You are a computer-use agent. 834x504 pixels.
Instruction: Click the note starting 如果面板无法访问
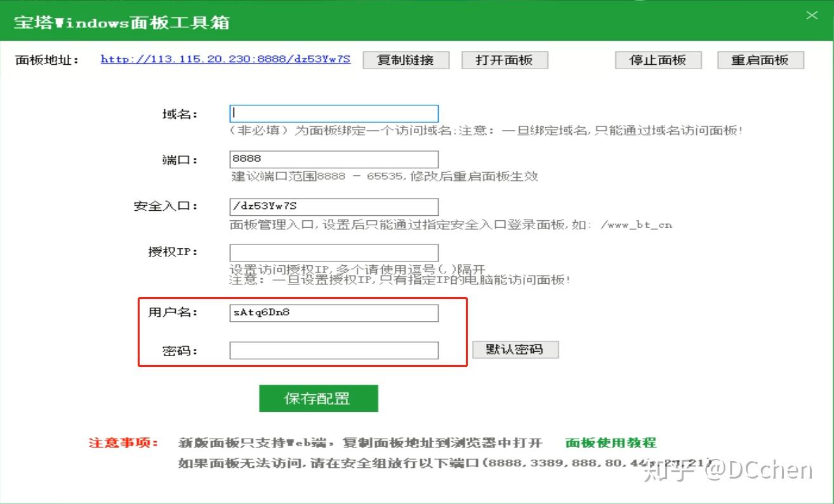click(x=444, y=463)
